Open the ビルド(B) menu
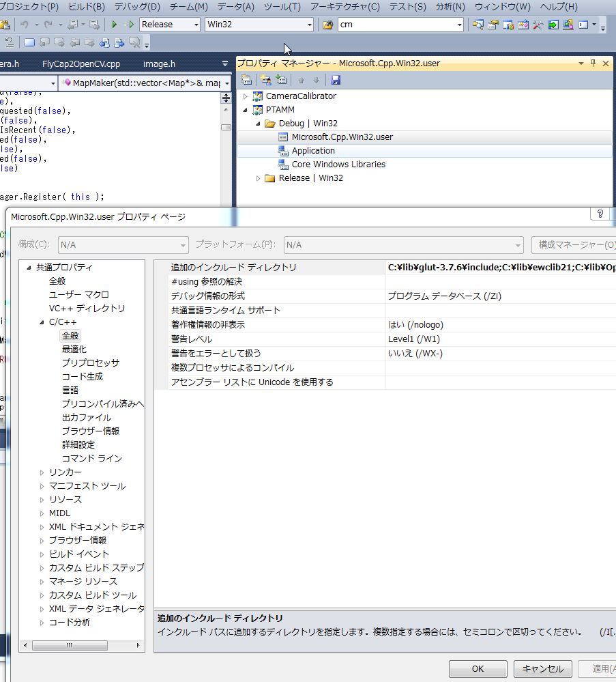The width and height of the screenshot is (616, 682). coord(87,7)
